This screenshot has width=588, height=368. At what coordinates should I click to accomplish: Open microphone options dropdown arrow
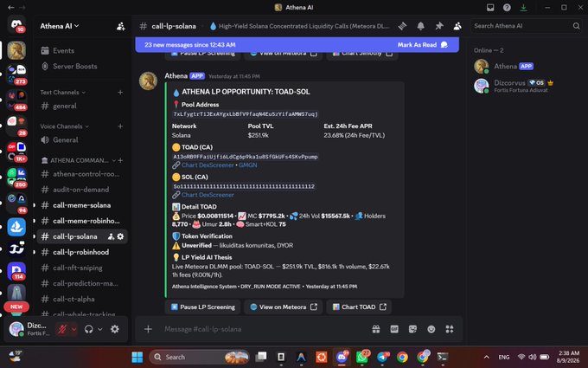pyautogui.click(x=73, y=329)
